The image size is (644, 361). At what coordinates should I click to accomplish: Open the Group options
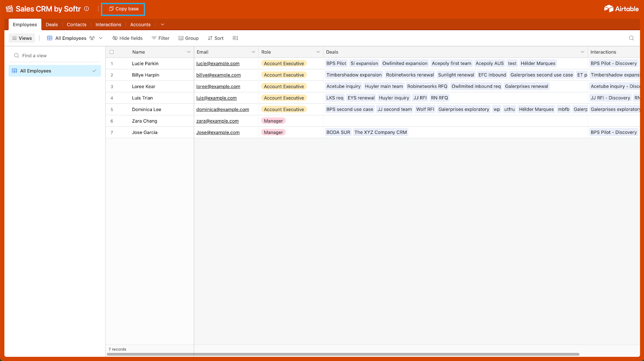click(188, 38)
